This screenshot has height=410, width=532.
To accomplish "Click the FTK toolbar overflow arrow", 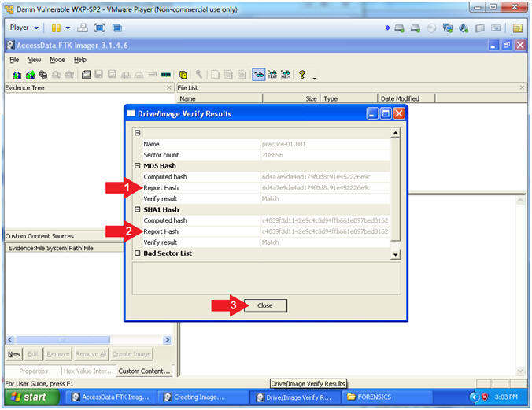I will 315,78.
